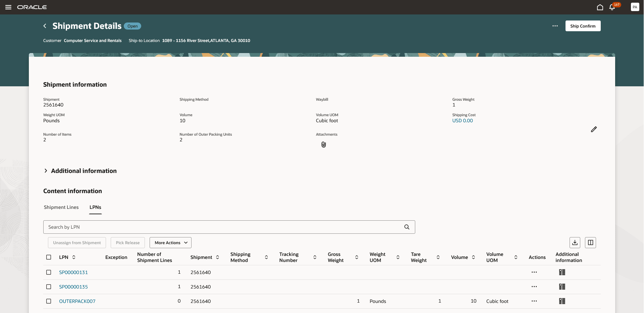
Task: Open the header more options ellipsis
Action: point(555,26)
